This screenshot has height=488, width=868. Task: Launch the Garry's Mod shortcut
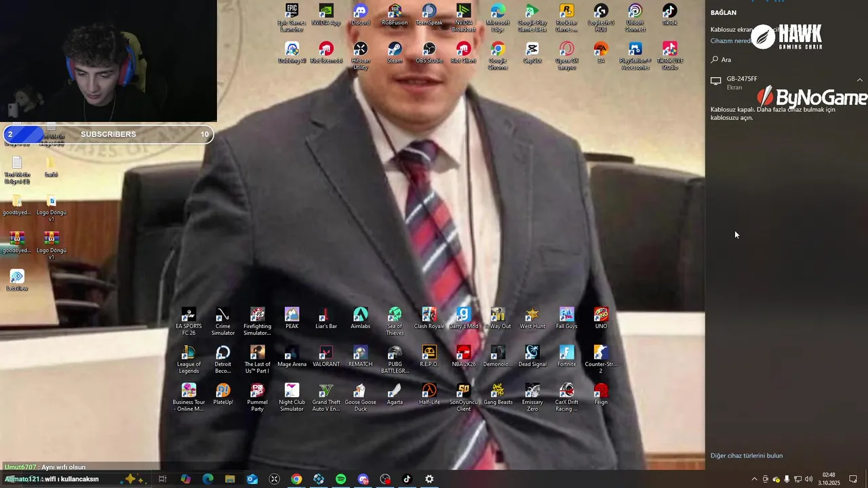(x=464, y=319)
